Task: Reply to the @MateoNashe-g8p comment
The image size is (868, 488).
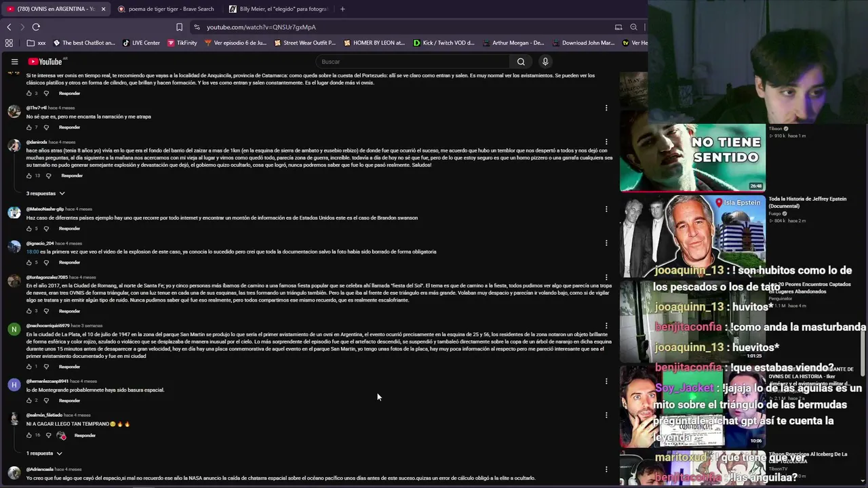Action: point(69,228)
